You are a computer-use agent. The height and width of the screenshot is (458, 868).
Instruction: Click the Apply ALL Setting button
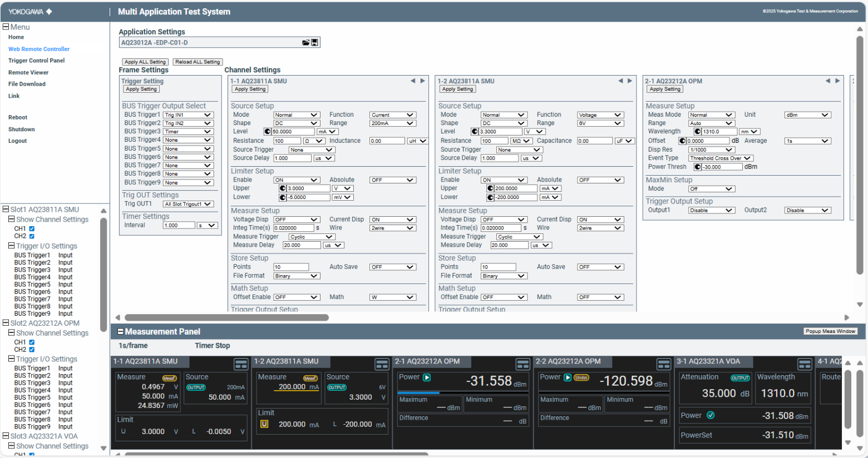[145, 62]
